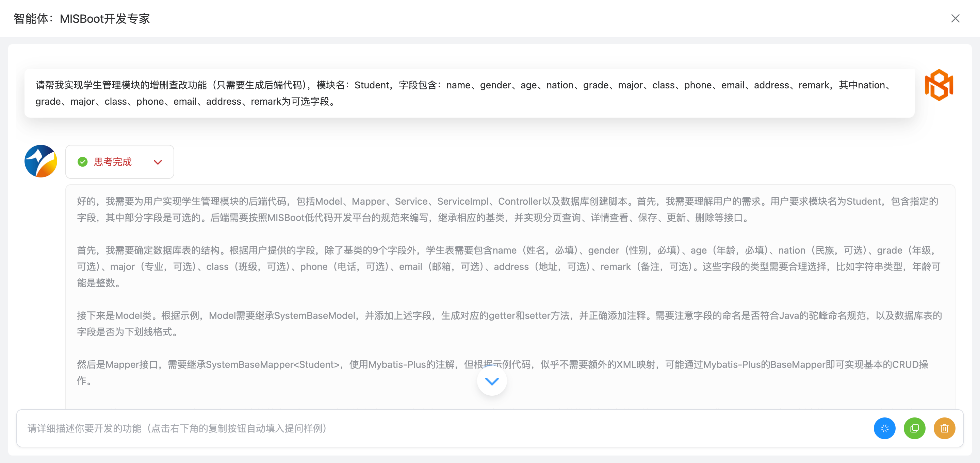
Task: Focus the feature description input field
Action: [x=445, y=428]
